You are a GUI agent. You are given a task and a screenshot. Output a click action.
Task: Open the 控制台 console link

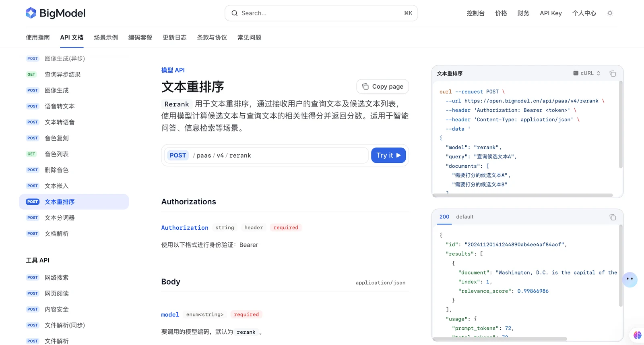(x=476, y=13)
